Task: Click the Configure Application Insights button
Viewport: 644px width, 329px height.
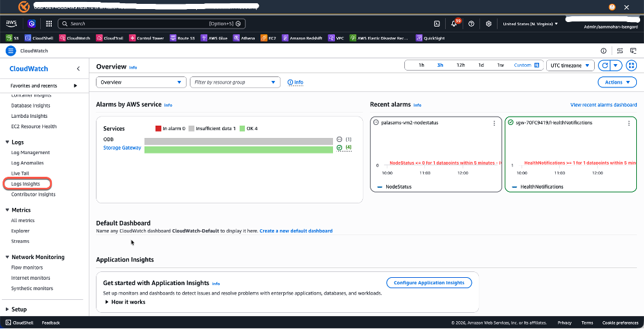Action: click(x=429, y=282)
